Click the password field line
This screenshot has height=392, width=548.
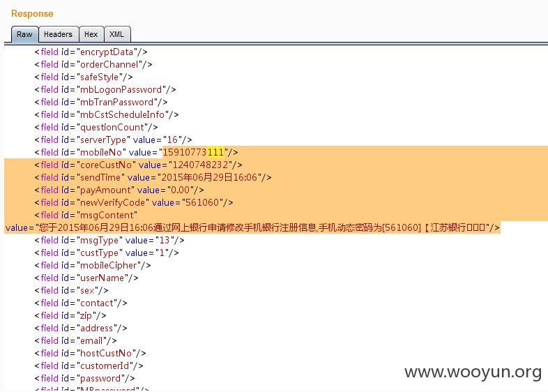(84, 379)
